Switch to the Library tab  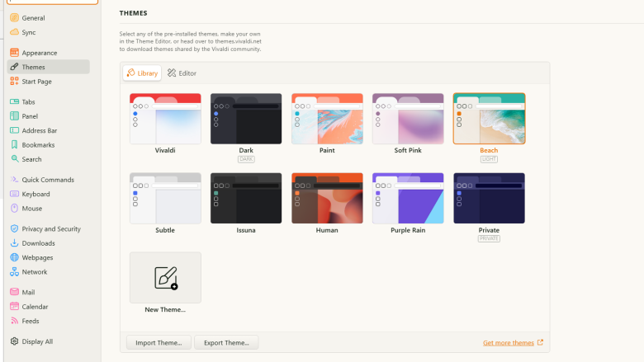point(142,73)
